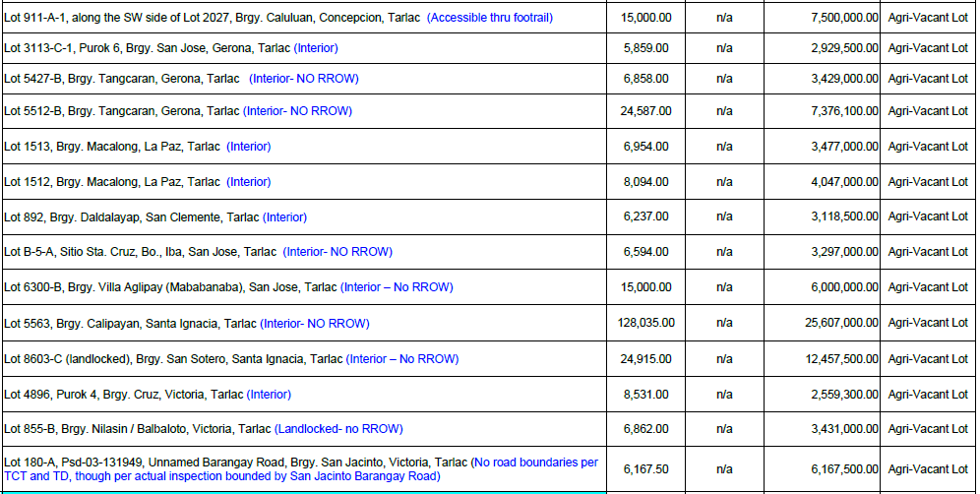Click the 24,587.00 area value

click(645, 111)
